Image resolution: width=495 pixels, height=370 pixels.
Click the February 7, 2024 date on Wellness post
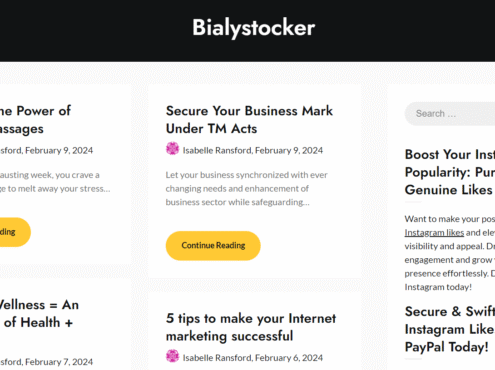click(x=59, y=362)
